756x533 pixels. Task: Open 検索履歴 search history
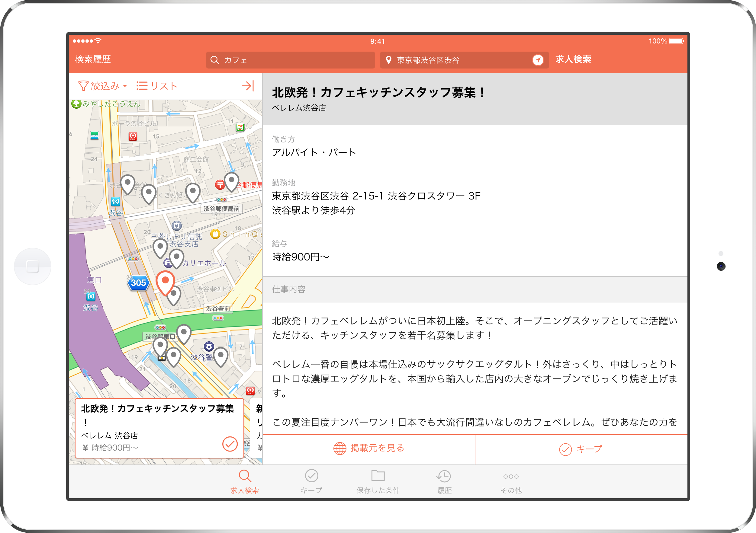[x=93, y=59]
